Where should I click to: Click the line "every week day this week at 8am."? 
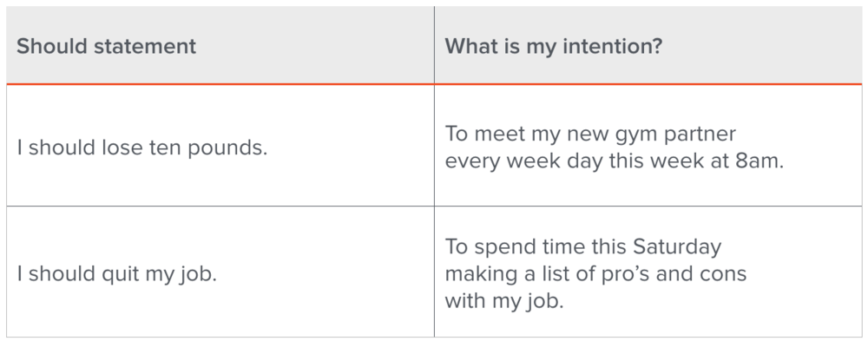[x=614, y=162]
